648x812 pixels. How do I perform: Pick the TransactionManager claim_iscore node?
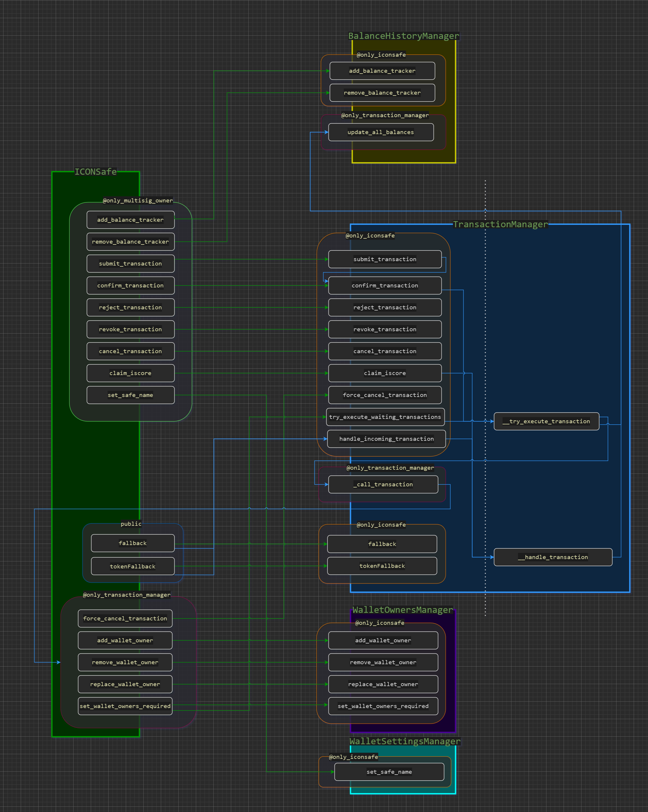tap(385, 373)
